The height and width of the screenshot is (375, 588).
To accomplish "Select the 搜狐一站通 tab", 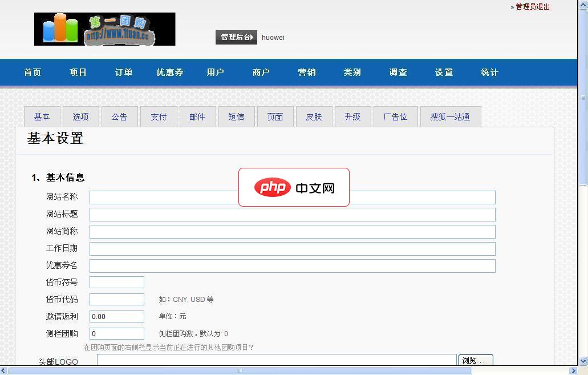I will pos(450,116).
